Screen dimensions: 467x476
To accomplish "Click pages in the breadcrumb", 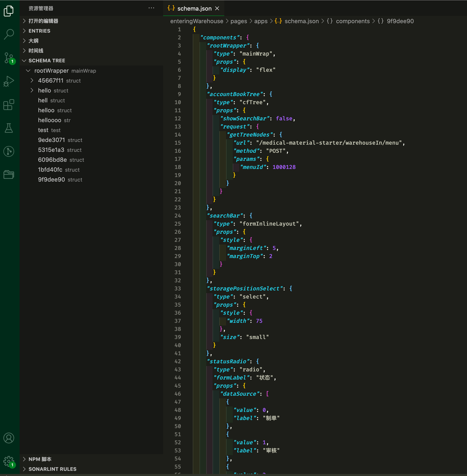I will (239, 21).
